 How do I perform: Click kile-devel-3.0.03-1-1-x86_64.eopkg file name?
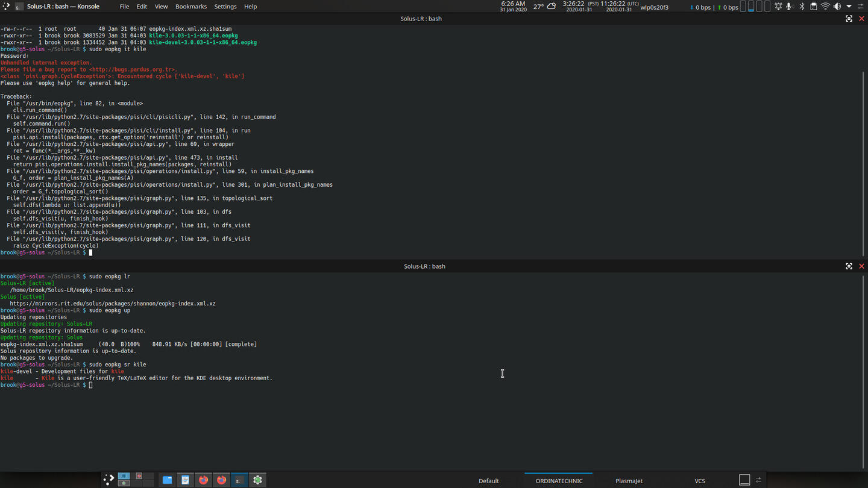coord(203,42)
